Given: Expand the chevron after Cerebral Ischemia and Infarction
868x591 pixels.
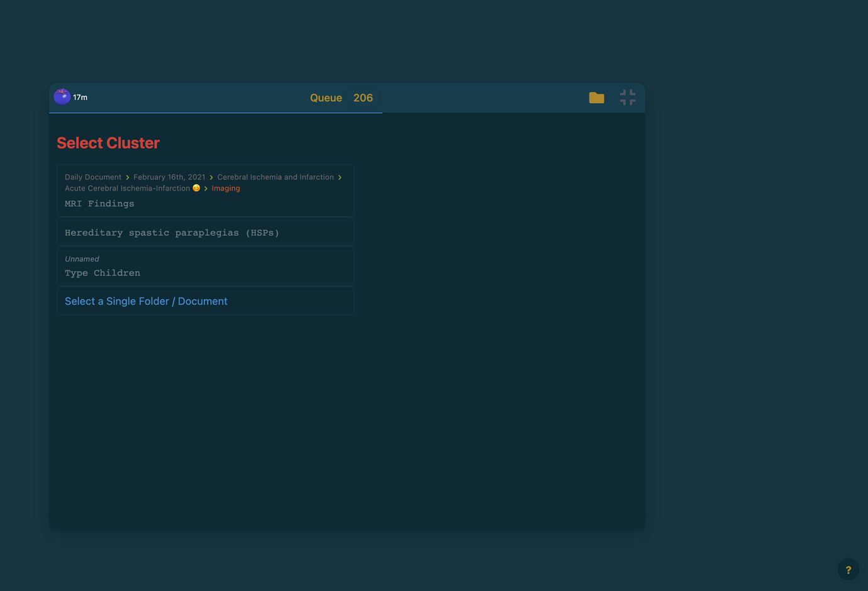Looking at the screenshot, I should 340,177.
